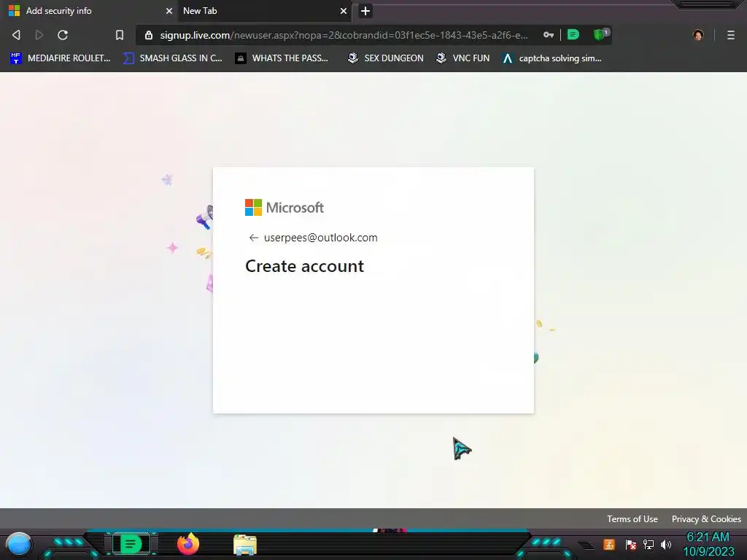Screen dimensions: 747x560
Task: View site info via the padlock icon
Action: click(x=149, y=35)
